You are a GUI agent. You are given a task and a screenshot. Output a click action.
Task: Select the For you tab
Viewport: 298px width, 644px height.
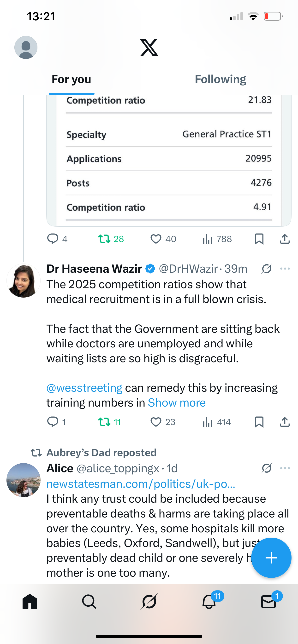coord(71,79)
